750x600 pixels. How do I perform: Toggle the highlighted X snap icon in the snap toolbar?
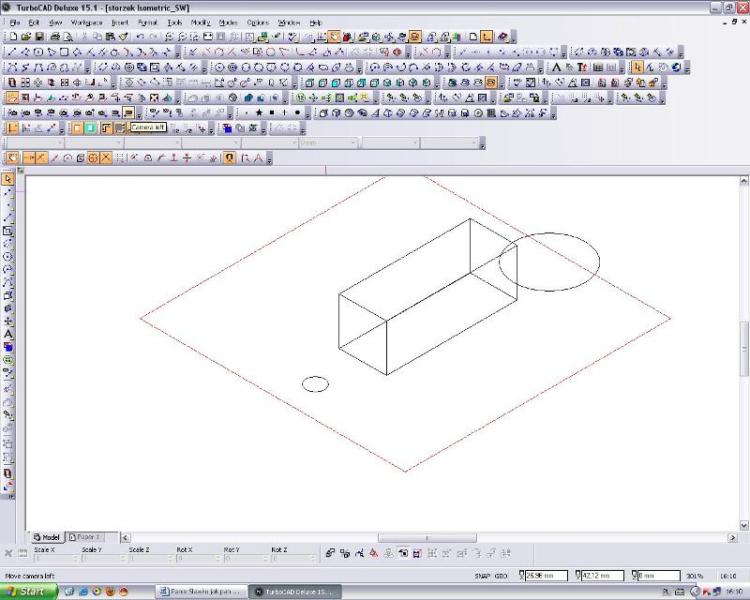pos(106,158)
